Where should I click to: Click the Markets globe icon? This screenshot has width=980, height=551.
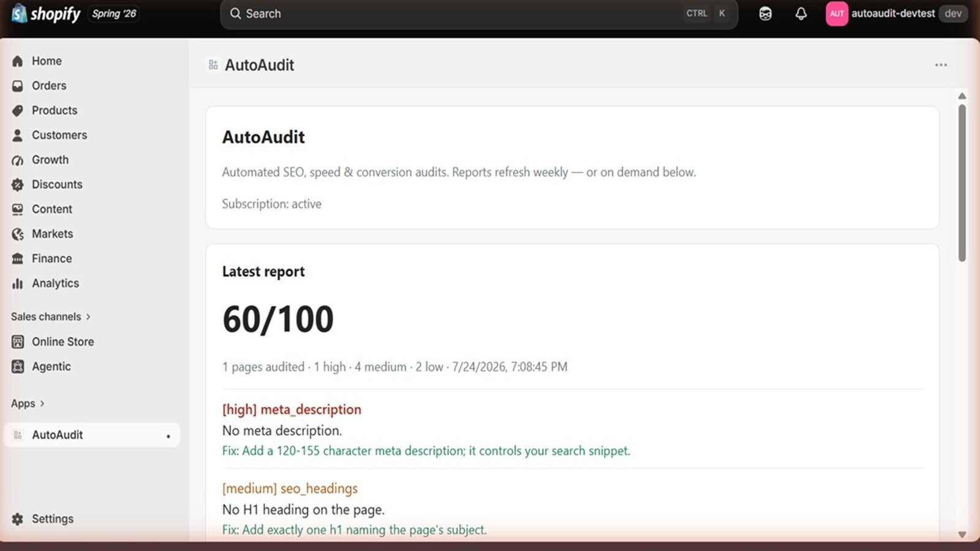pyautogui.click(x=18, y=234)
